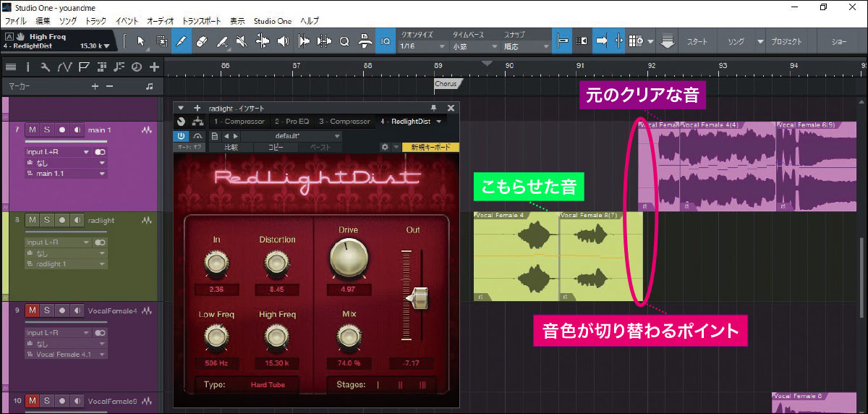Mute the main 1 track

tap(32, 130)
